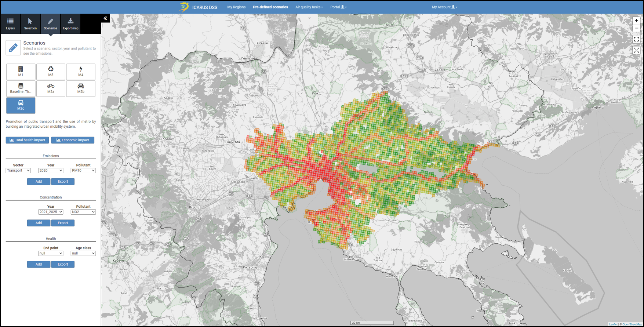The image size is (644, 327).
Task: Click the Economic impact button
Action: tap(73, 140)
